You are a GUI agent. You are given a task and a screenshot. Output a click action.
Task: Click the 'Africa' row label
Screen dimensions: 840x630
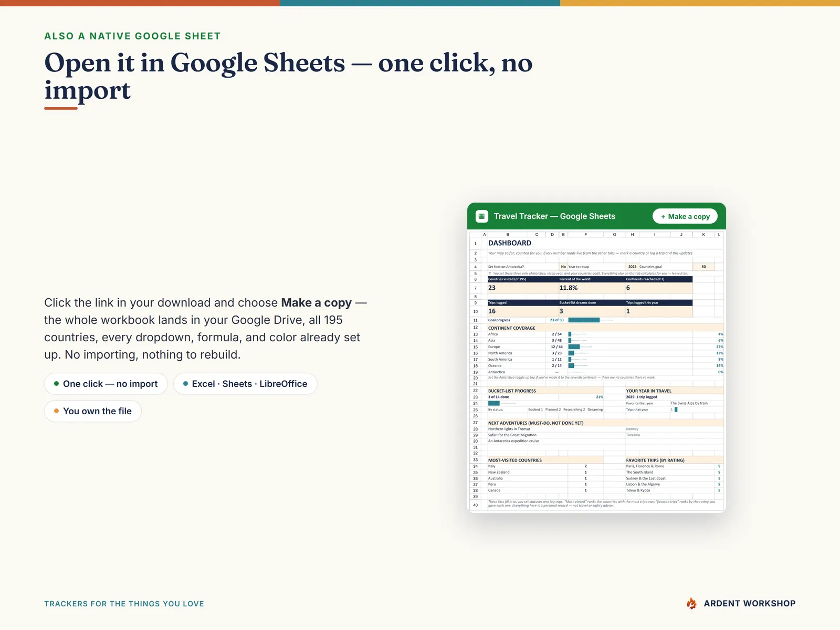pos(493,334)
